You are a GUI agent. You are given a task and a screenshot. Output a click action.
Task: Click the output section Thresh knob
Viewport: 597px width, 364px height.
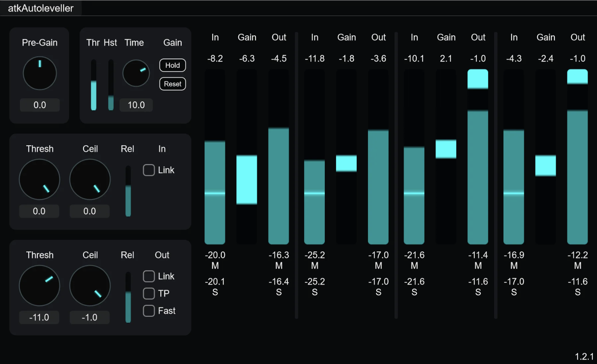click(x=39, y=286)
